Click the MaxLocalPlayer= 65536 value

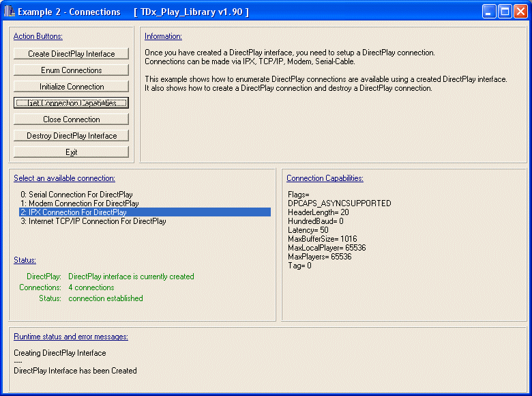327,248
